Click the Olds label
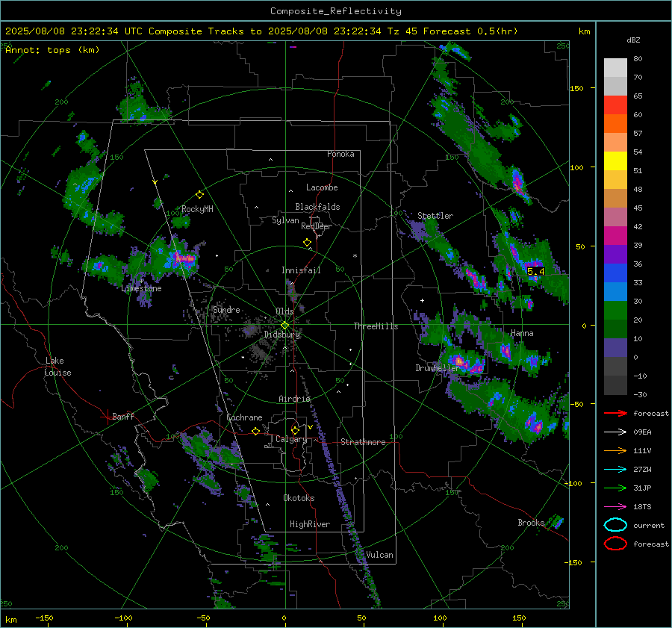This screenshot has width=672, height=628. [x=284, y=311]
